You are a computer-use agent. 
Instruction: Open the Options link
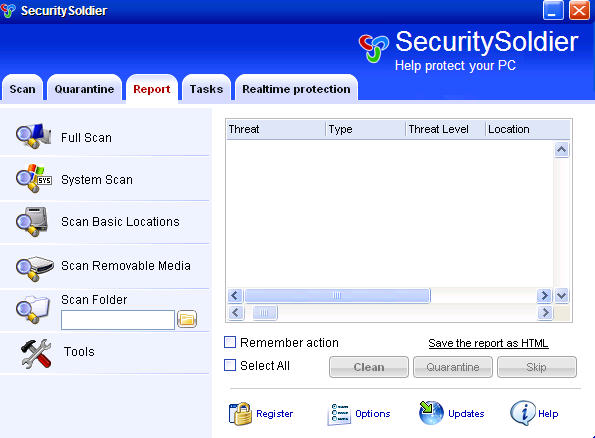[373, 414]
